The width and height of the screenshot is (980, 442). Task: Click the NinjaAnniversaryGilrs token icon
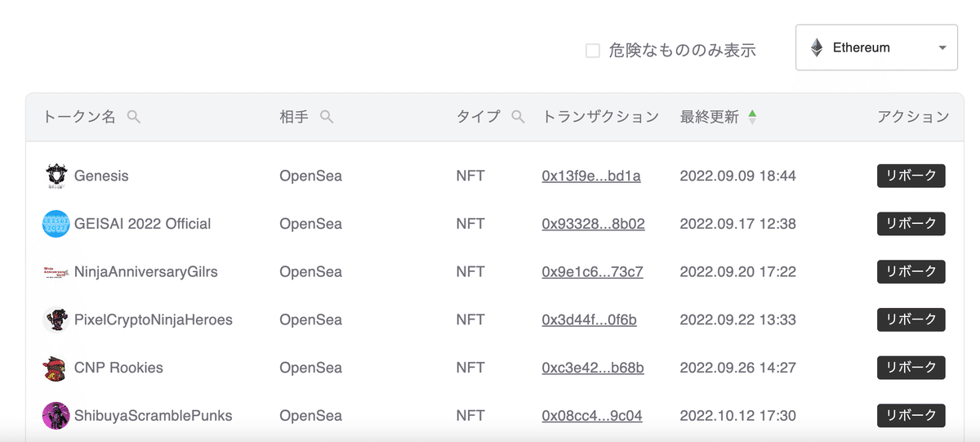point(56,272)
